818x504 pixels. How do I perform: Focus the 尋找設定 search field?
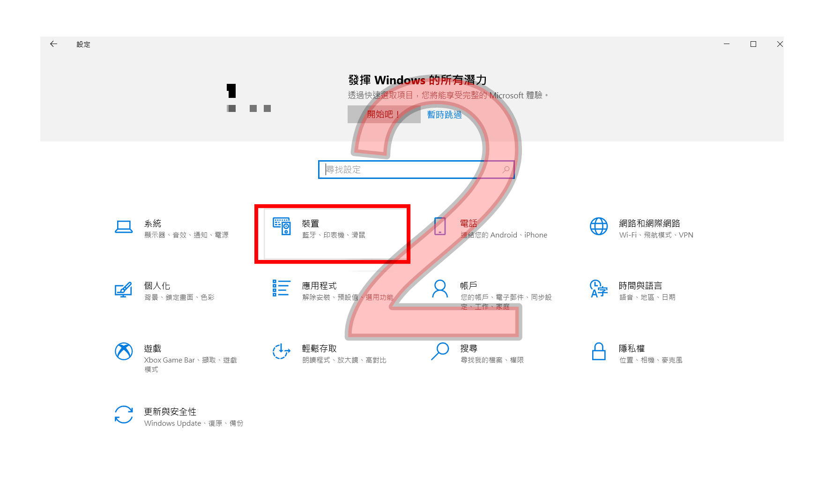point(416,170)
